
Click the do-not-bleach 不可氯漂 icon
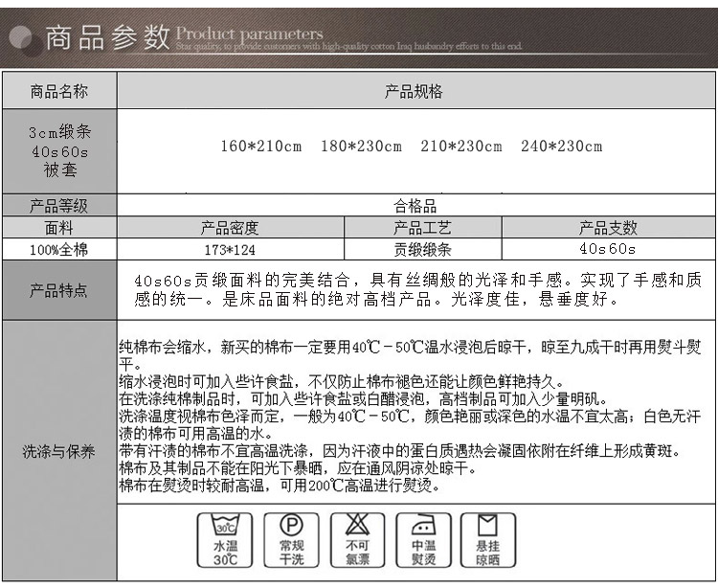[x=357, y=540]
